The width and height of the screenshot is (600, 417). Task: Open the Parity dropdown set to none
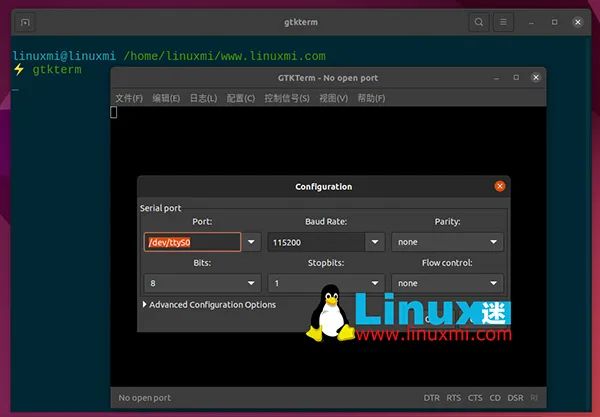[x=447, y=242]
